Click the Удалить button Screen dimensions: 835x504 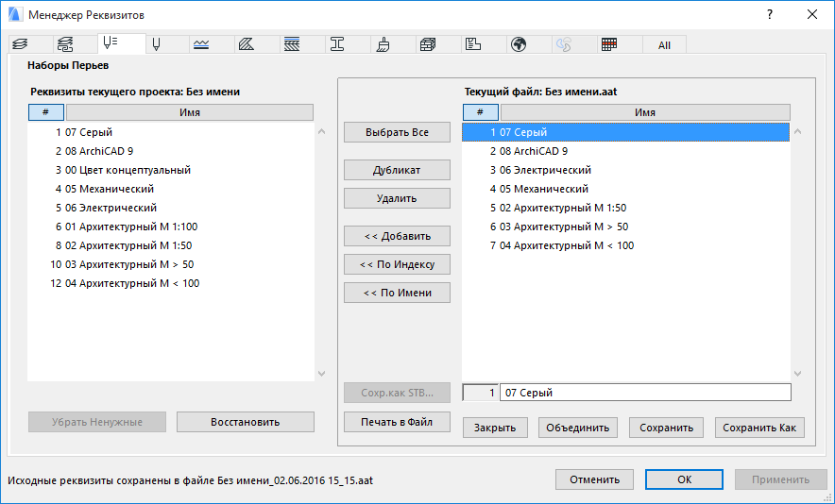click(398, 198)
